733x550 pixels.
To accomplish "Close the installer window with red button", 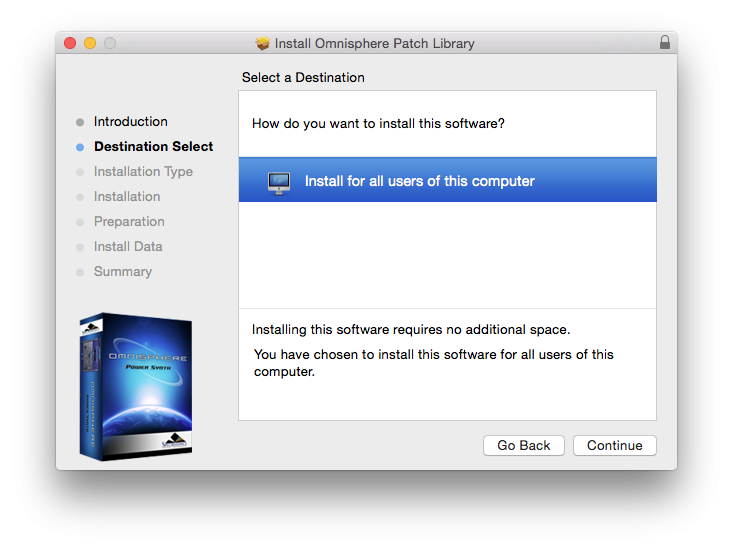I will coord(70,43).
